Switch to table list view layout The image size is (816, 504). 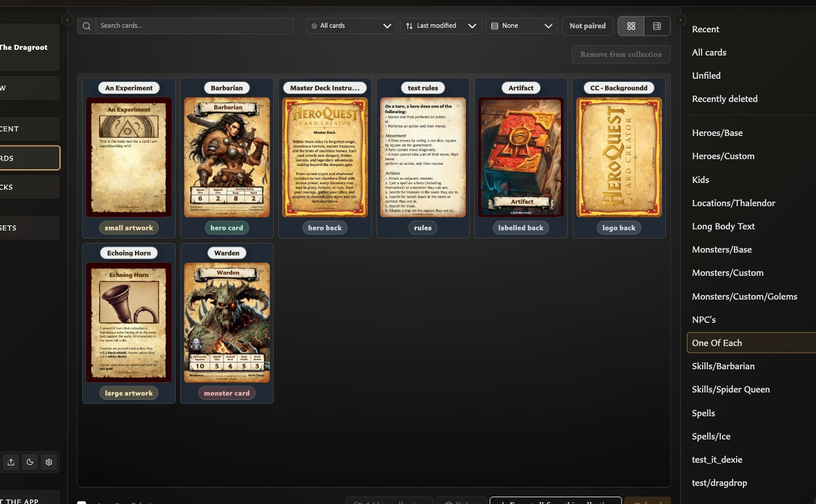pyautogui.click(x=657, y=26)
